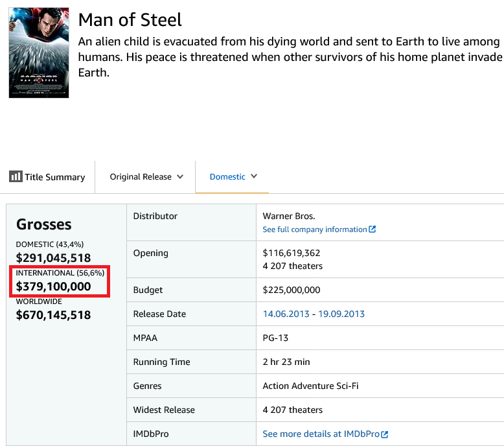
Task: Open See more details at IMDbPro link
Action: 325,434
